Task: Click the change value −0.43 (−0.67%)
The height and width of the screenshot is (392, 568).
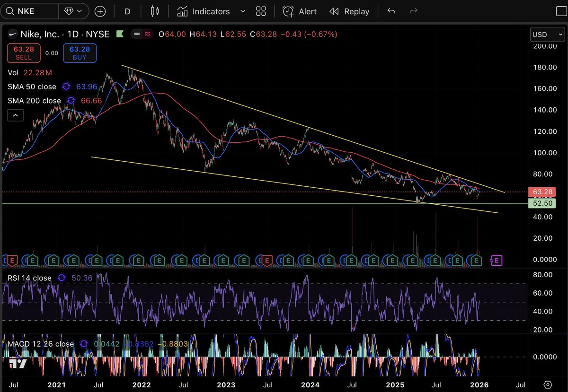Action: tap(310, 34)
